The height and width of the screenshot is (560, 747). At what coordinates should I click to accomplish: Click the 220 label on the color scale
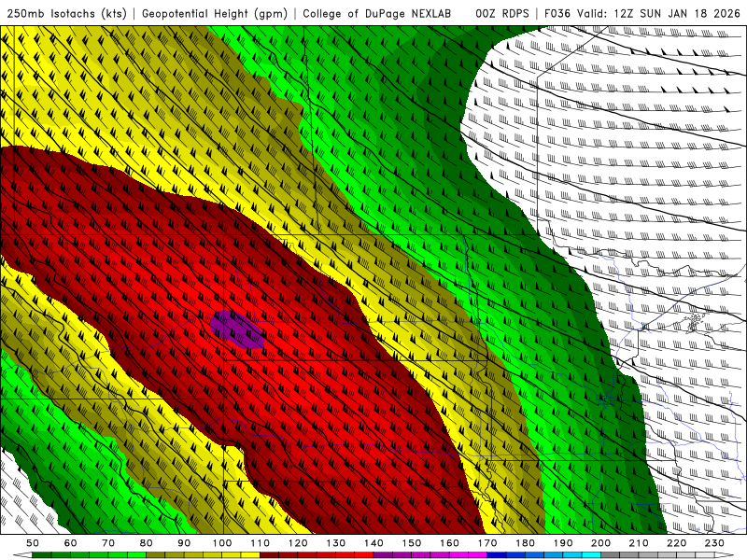point(676,543)
